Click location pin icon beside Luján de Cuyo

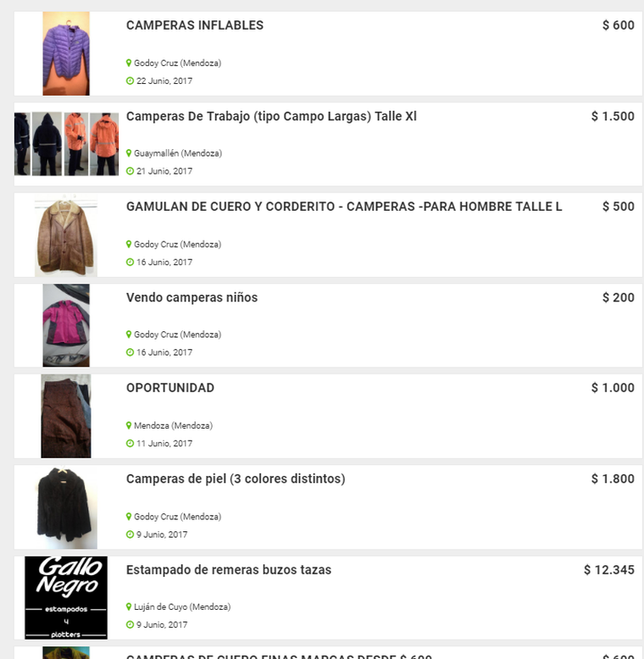[x=129, y=606]
